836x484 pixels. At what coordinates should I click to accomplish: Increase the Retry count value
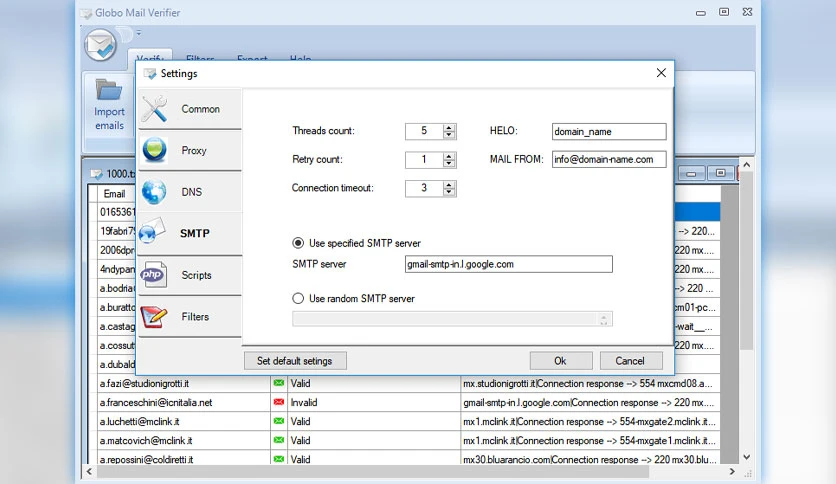[449, 156]
